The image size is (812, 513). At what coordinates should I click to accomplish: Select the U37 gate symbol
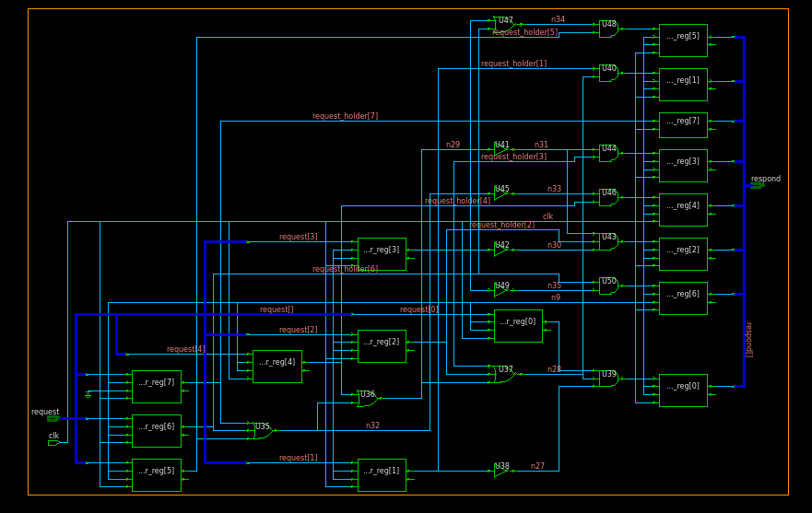504,374
